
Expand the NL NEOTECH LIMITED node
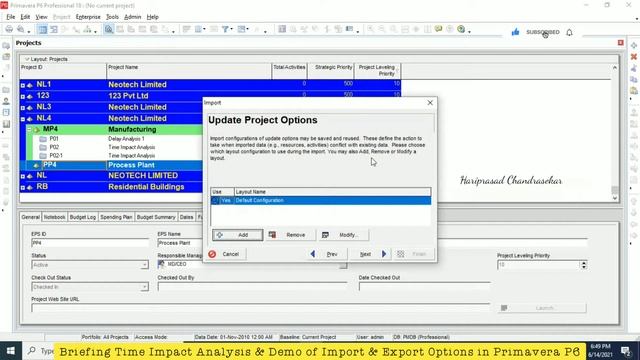click(x=23, y=176)
